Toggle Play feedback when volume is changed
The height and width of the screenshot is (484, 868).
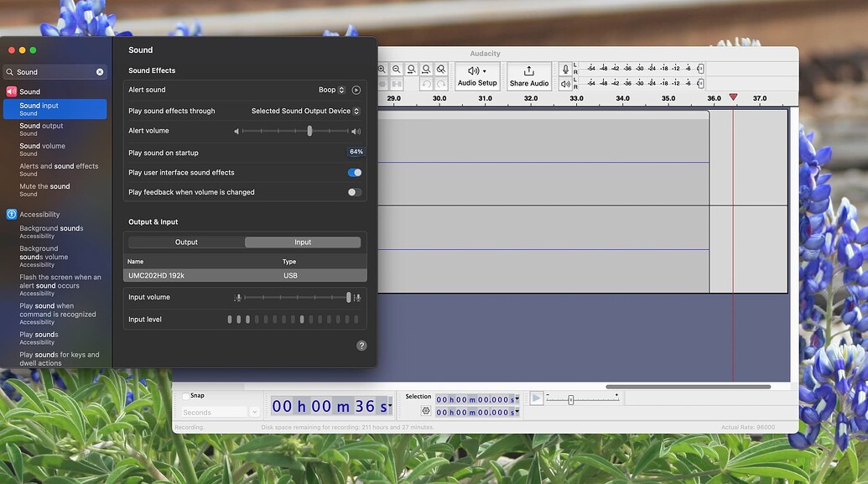click(353, 191)
